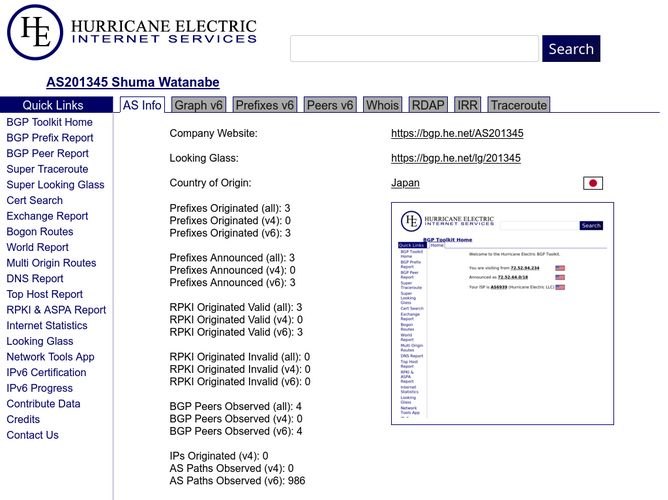
Task: Open DNS Report link
Action: (35, 279)
